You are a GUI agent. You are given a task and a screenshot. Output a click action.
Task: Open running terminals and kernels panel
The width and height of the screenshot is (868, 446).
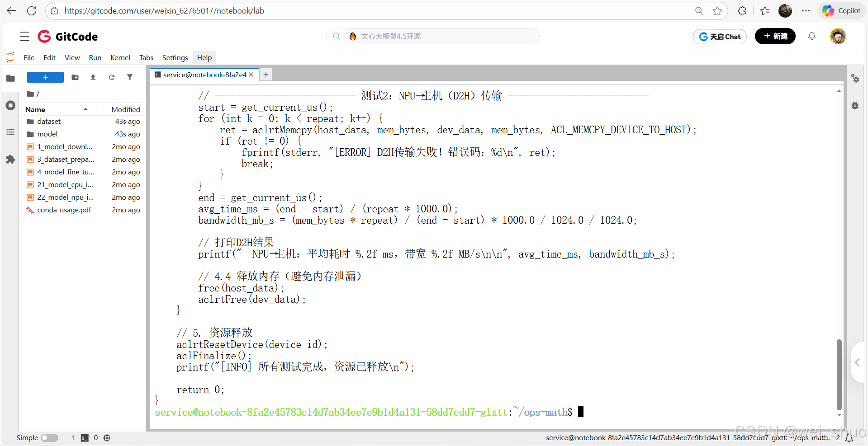[x=10, y=105]
